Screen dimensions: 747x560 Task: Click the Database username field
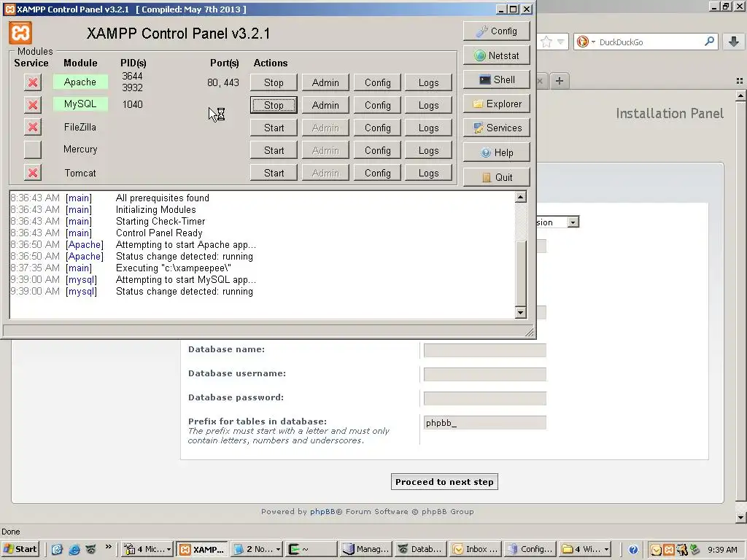click(x=485, y=374)
